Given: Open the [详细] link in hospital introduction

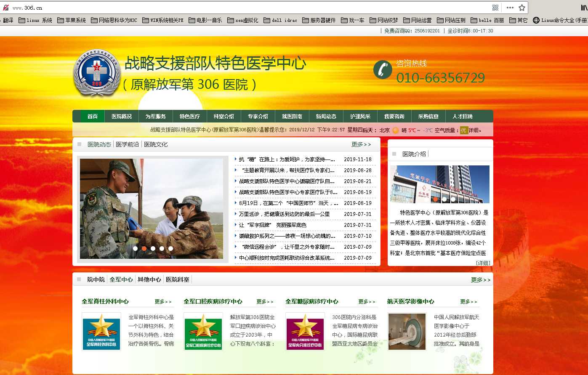Looking at the screenshot, I should [x=484, y=262].
